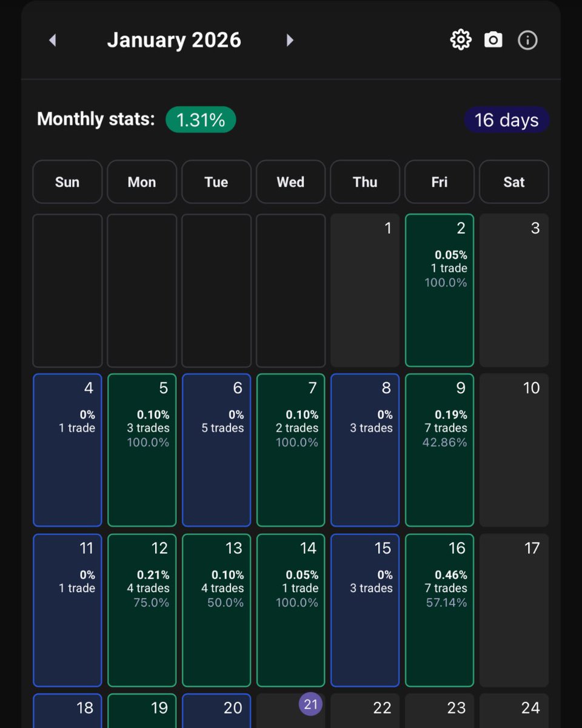Image resolution: width=582 pixels, height=728 pixels.
Task: Open day 8 cell with 3 trades
Action: coord(365,450)
